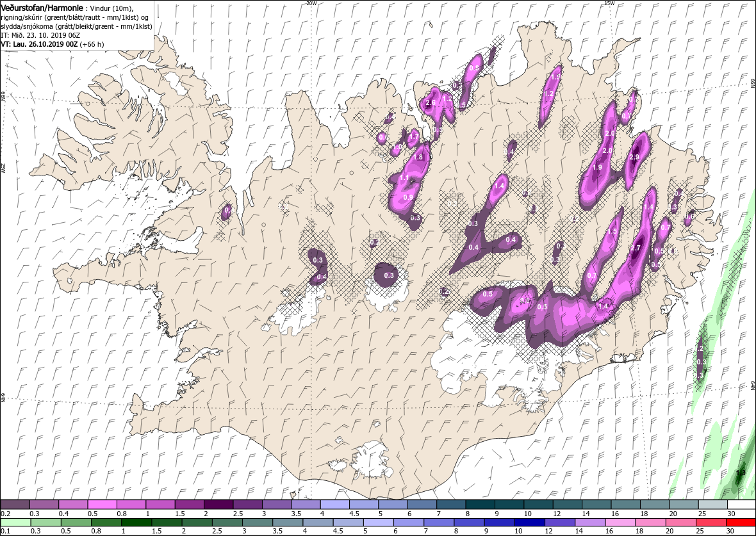Select bottom legend row dark green swatch at 1
This screenshot has width=756, height=536.
[x=136, y=523]
